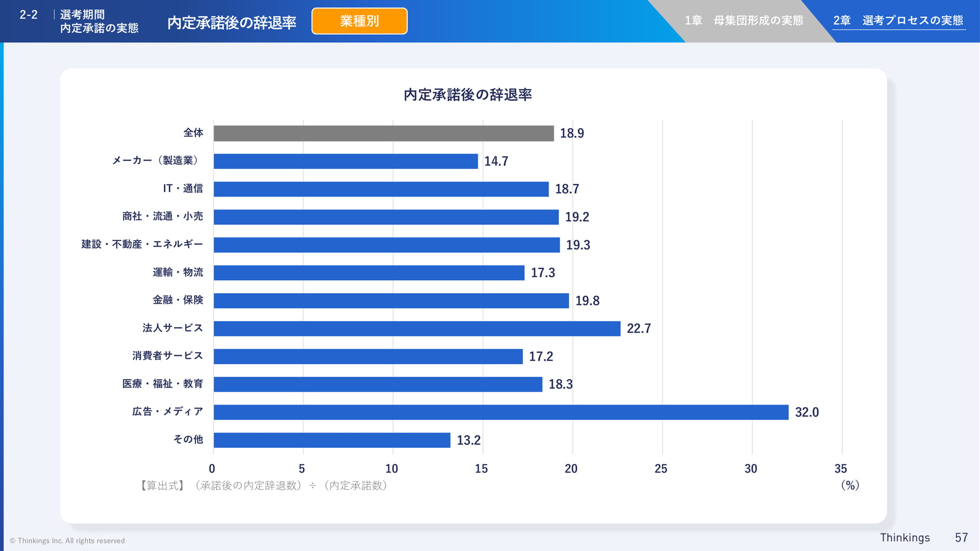
Task: Click the 32.0 data value label
Action: point(807,412)
